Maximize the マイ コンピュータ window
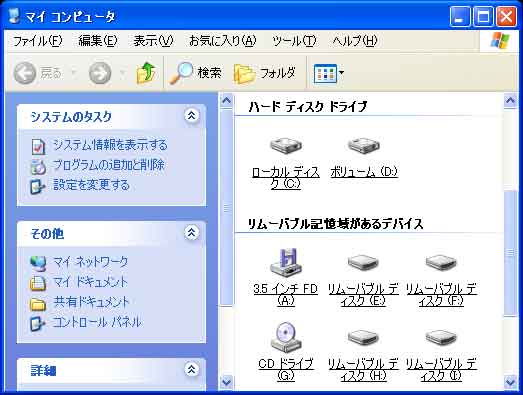The image size is (523, 395). pos(483,16)
